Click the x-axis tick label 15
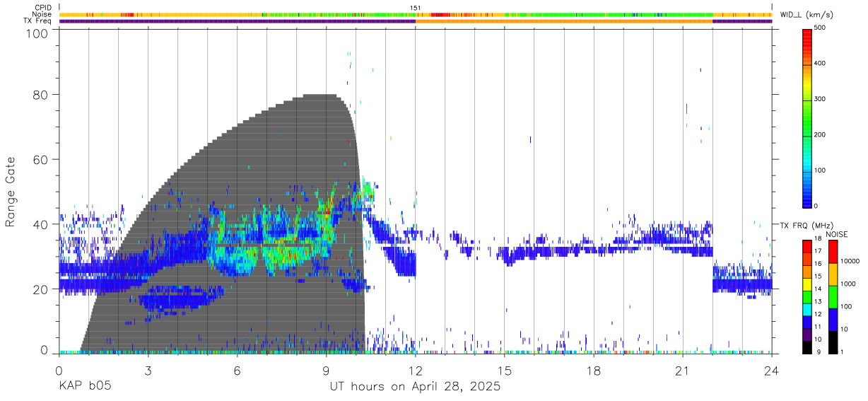This screenshot has height=401, width=868. coord(505,371)
